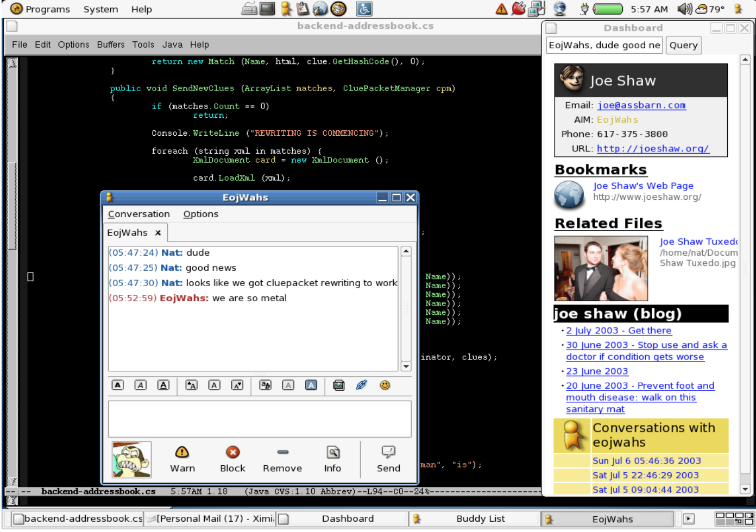Toggle underline text formatting
The height and width of the screenshot is (532, 756).
[x=163, y=385]
